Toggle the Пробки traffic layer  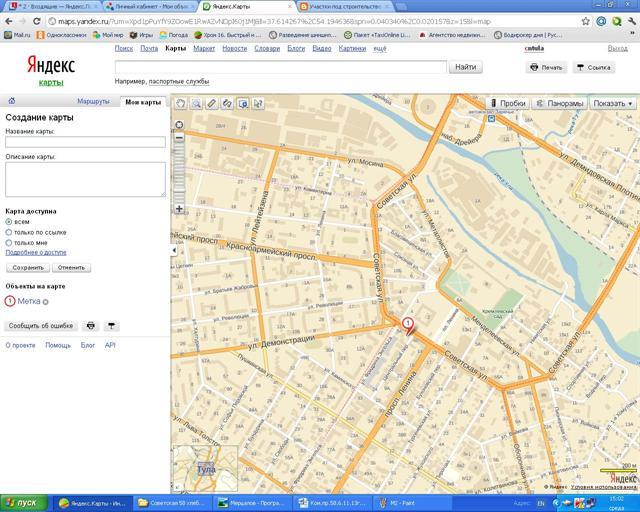pos(508,104)
